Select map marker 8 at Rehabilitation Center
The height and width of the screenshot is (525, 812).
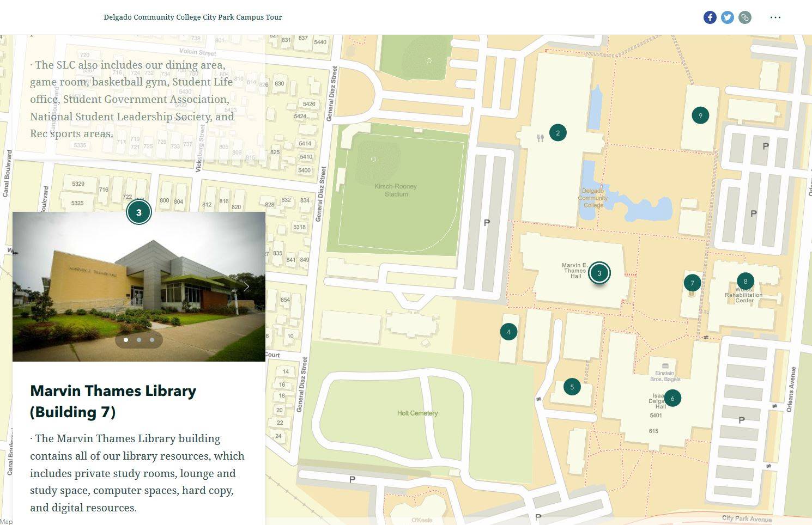(x=745, y=282)
